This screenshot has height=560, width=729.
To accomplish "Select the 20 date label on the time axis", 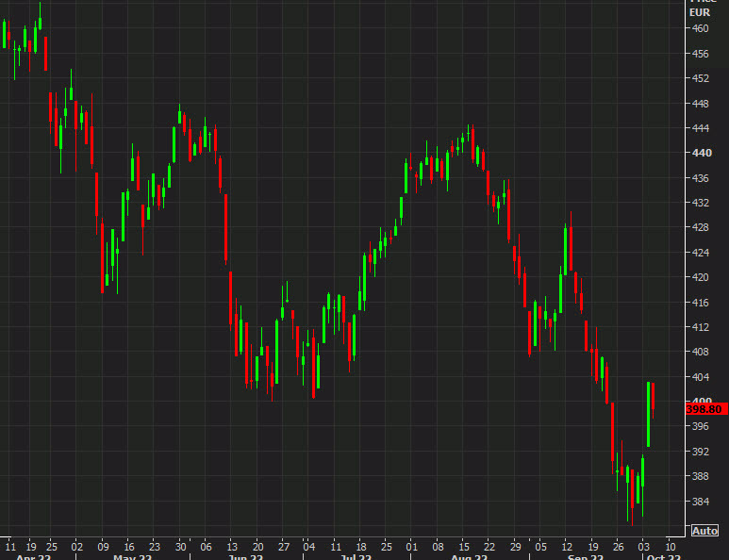I will pos(257,547).
